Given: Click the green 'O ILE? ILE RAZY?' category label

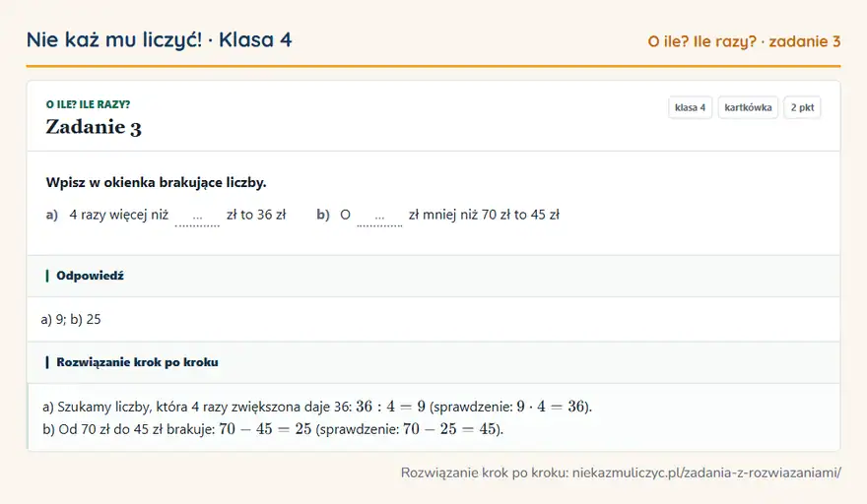Looking at the screenshot, I should [x=88, y=104].
